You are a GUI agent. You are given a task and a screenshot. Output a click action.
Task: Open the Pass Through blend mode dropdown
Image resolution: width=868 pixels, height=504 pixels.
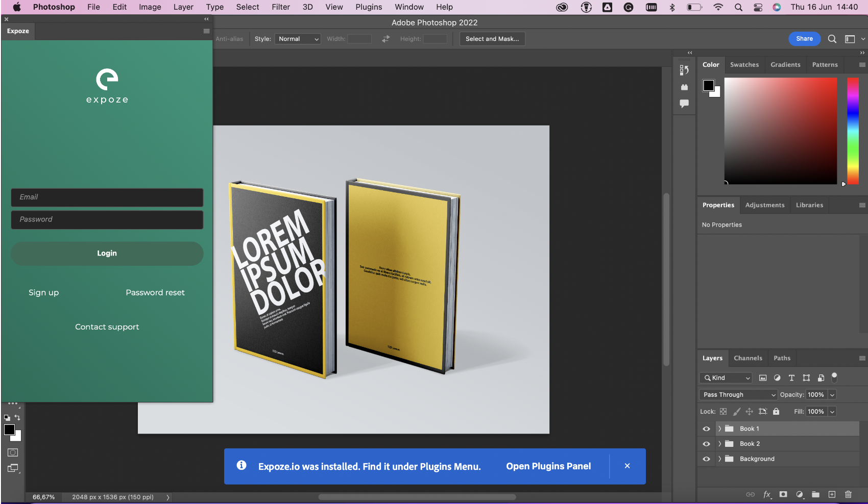(x=738, y=395)
